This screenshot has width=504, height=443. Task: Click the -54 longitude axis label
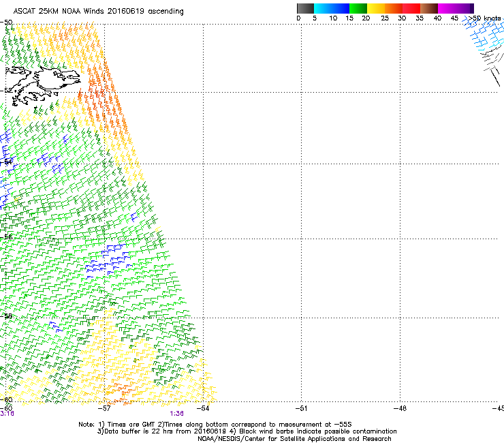(203, 408)
